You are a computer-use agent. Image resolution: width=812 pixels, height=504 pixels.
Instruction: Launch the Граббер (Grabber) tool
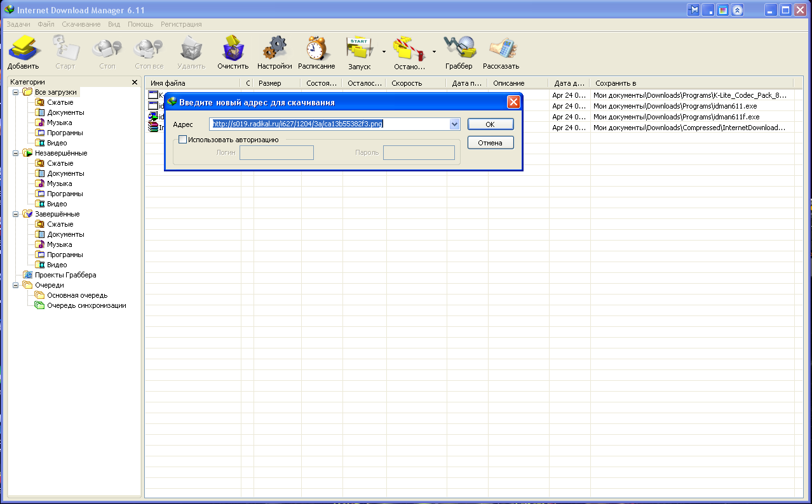point(459,48)
